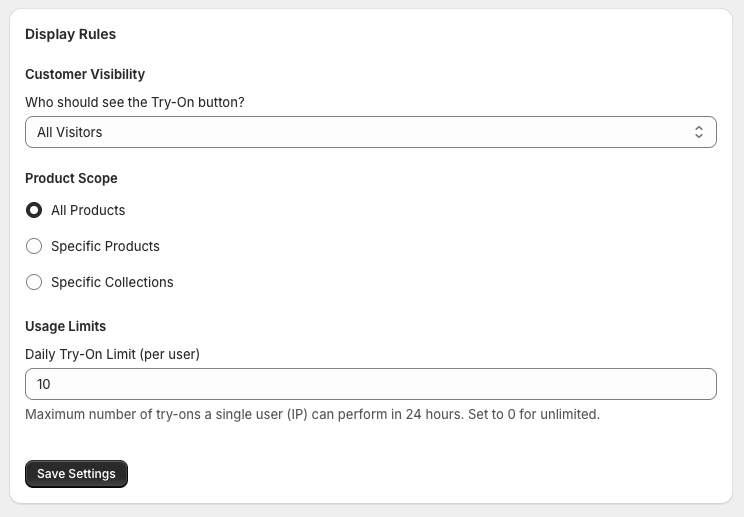
Task: Click the Usage Limits section heading
Action: [65, 326]
